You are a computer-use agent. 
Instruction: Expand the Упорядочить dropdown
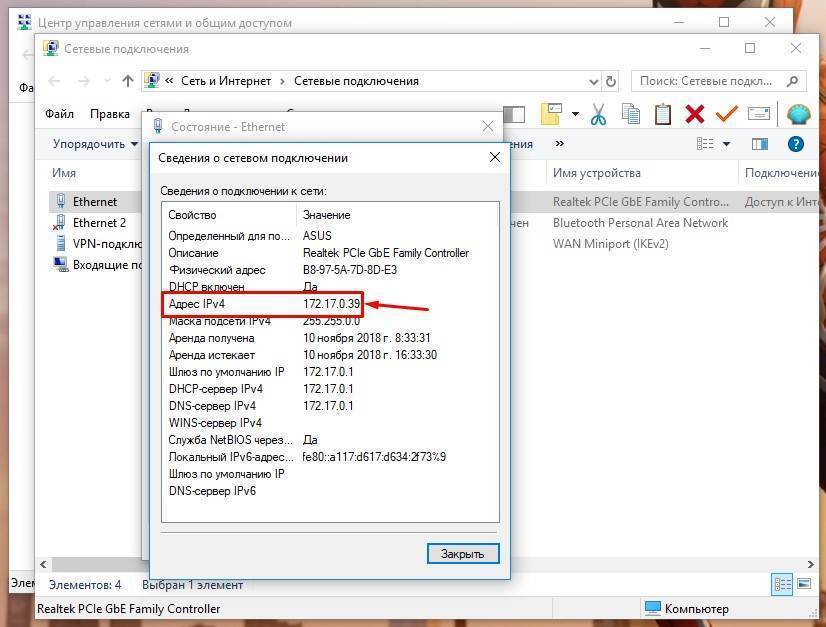point(95,144)
